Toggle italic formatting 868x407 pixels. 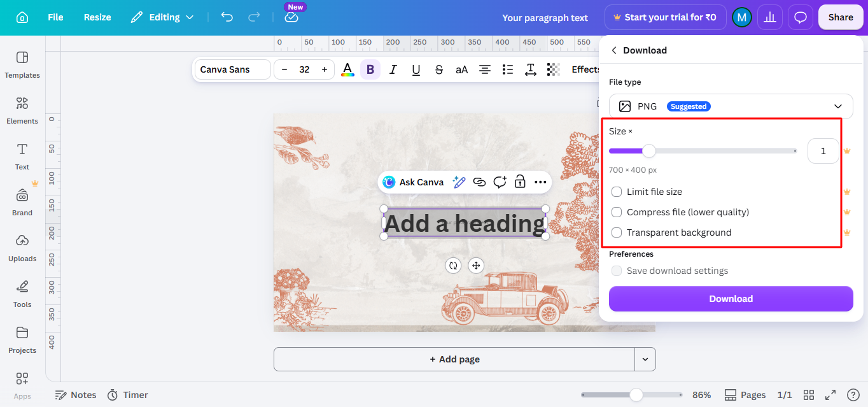coord(393,69)
